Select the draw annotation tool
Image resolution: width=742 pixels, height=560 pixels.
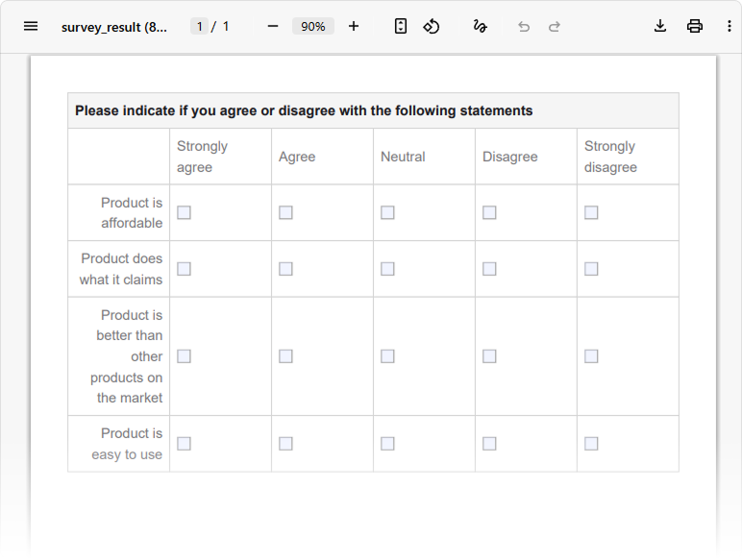[480, 26]
